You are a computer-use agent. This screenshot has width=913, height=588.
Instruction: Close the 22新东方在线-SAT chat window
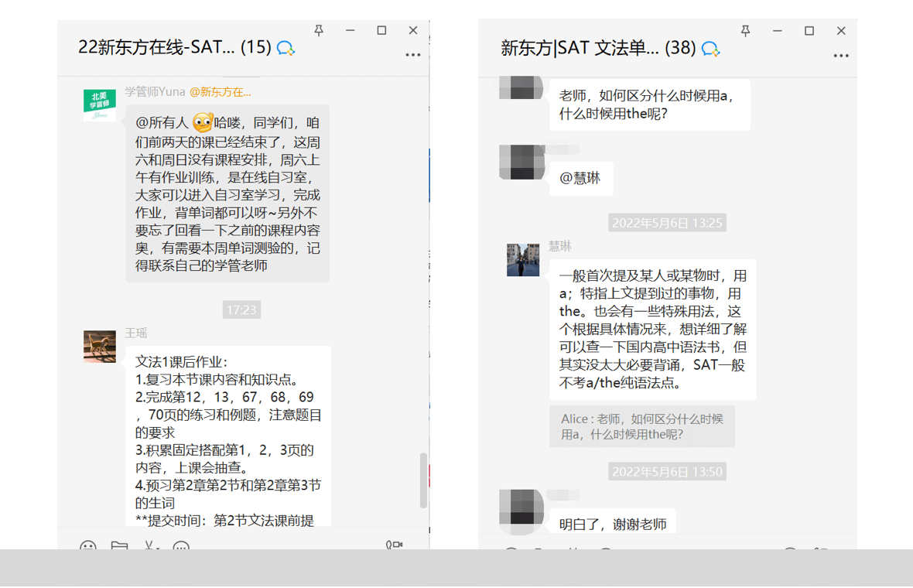pyautogui.click(x=413, y=30)
